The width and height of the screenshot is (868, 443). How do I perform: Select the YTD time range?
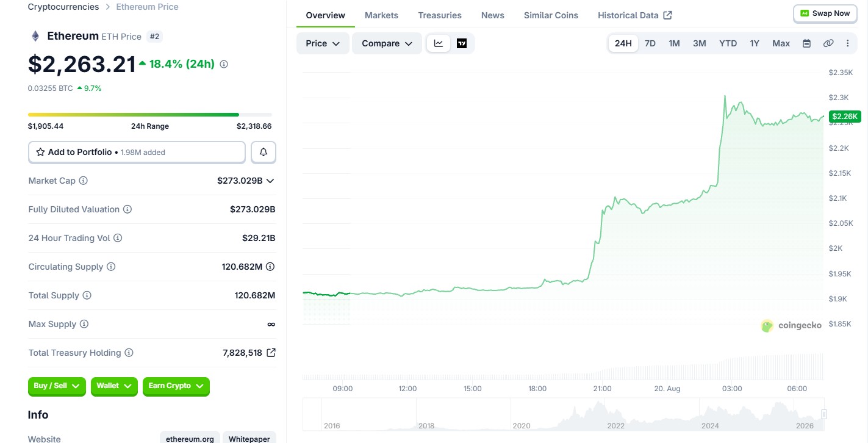[728, 43]
